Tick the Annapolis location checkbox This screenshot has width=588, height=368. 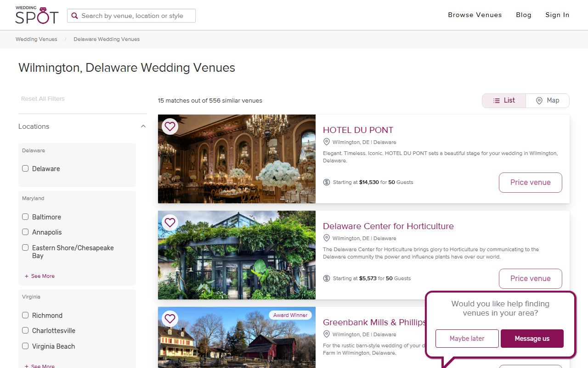pos(25,232)
